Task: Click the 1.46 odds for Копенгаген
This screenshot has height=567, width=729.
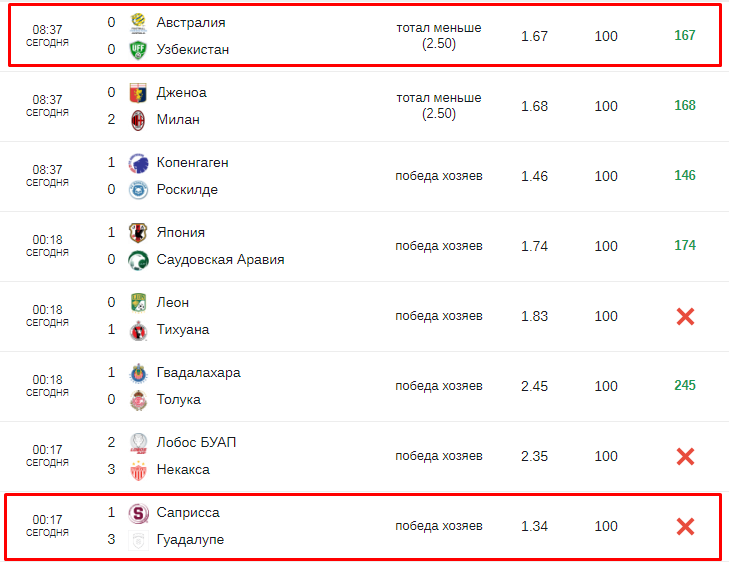Action: (x=534, y=176)
